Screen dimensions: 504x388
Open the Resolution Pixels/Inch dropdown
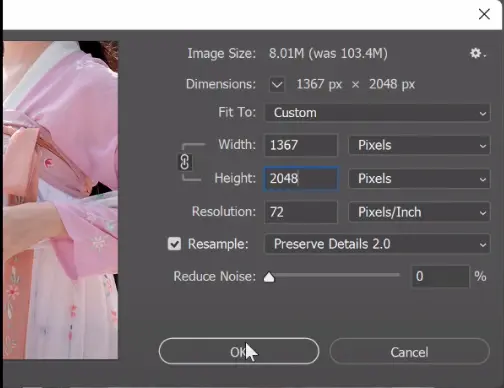coord(419,212)
